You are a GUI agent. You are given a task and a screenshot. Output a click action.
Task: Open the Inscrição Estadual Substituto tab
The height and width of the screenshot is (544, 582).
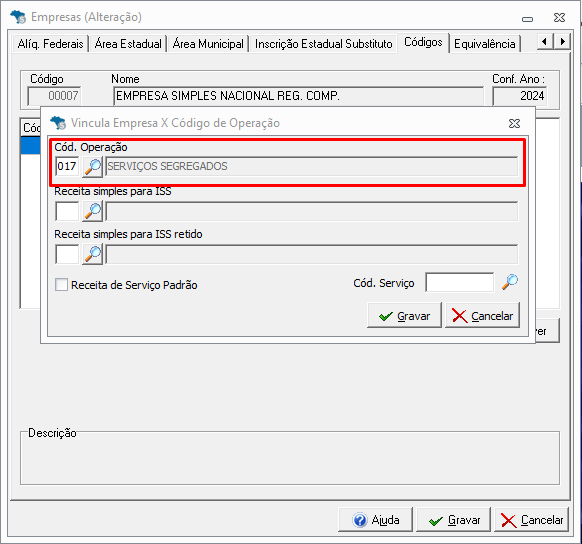tap(323, 44)
